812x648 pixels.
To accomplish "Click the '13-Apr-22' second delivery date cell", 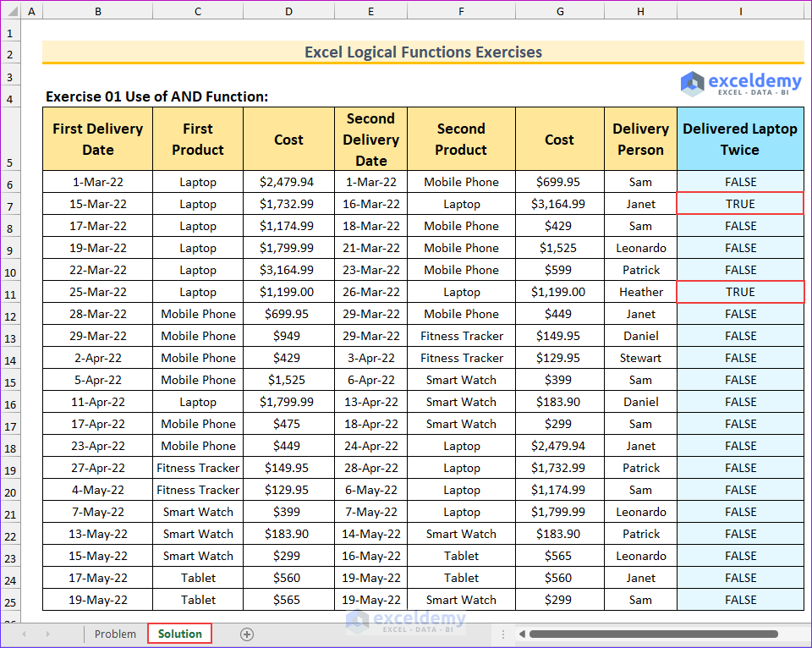I will (370, 402).
